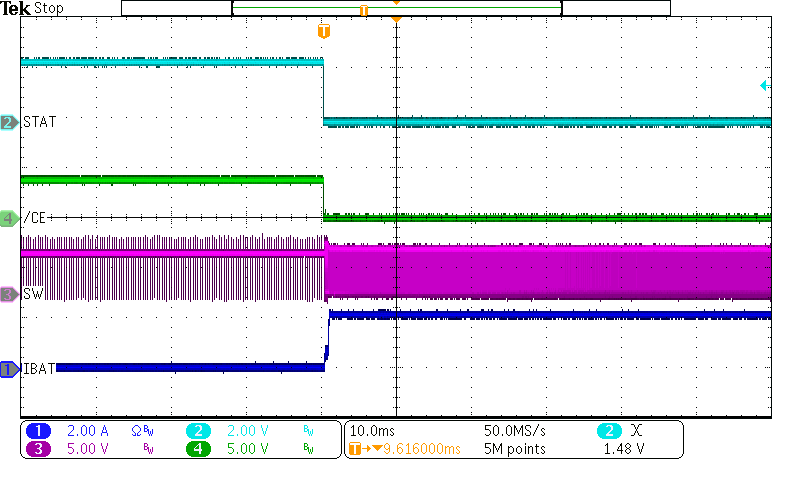This screenshot has height=480, width=800.
Task: Click the cyan trigger level arrow at right edge
Action: [x=764, y=86]
